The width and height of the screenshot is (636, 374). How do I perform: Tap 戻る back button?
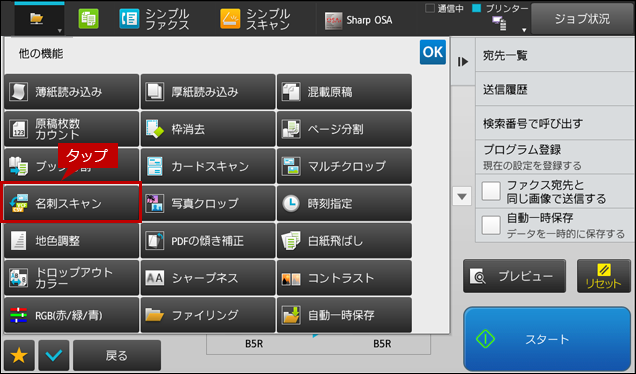117,355
